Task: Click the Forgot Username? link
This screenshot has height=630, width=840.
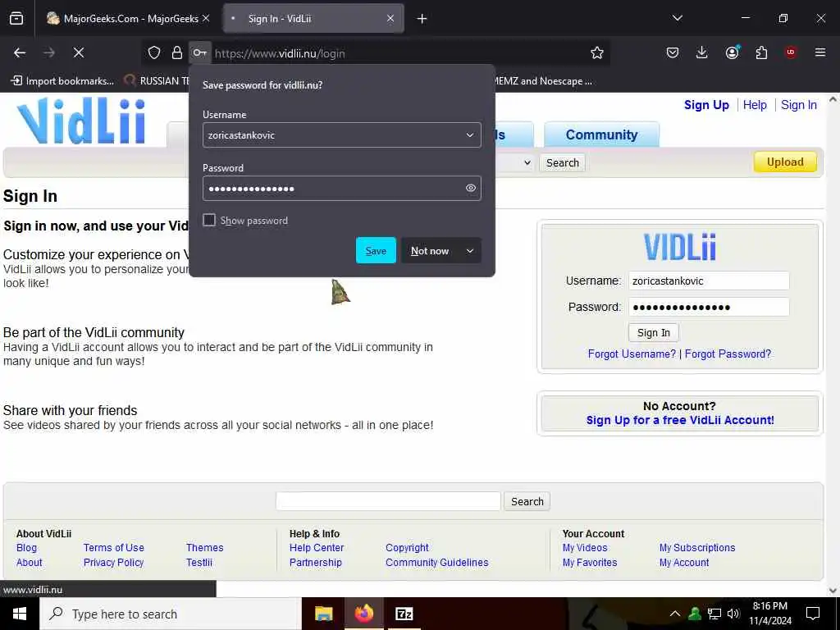Action: coord(632,354)
